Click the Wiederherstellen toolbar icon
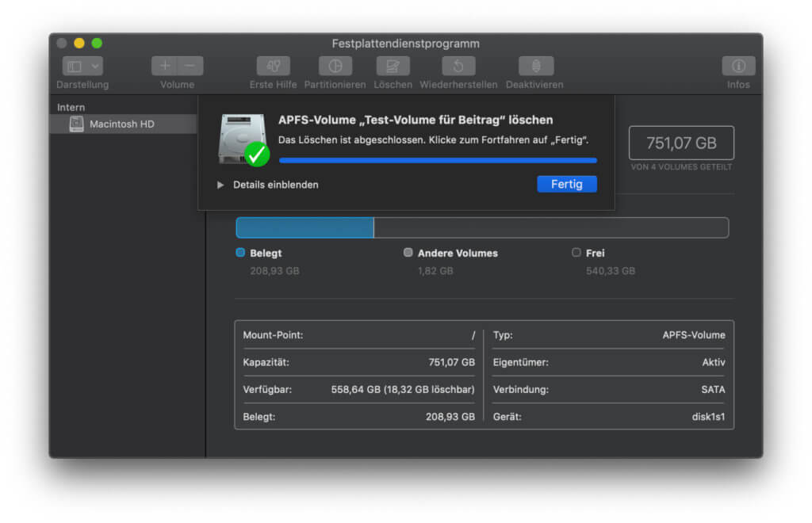 (x=458, y=67)
